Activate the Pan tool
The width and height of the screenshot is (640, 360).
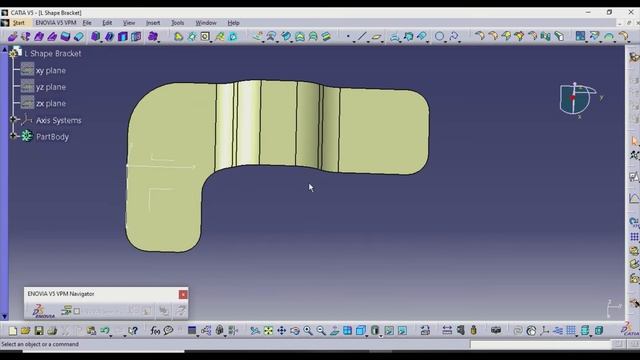point(282,331)
